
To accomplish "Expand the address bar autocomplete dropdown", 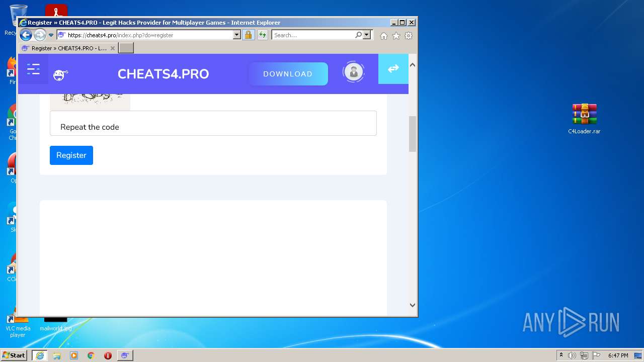I will [237, 35].
